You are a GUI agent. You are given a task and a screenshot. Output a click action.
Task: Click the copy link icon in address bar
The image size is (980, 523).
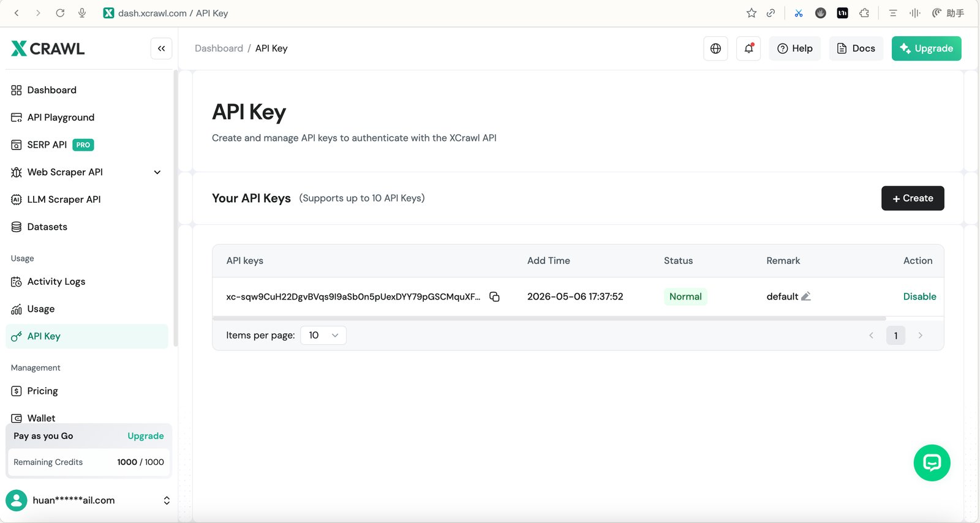[x=771, y=13]
